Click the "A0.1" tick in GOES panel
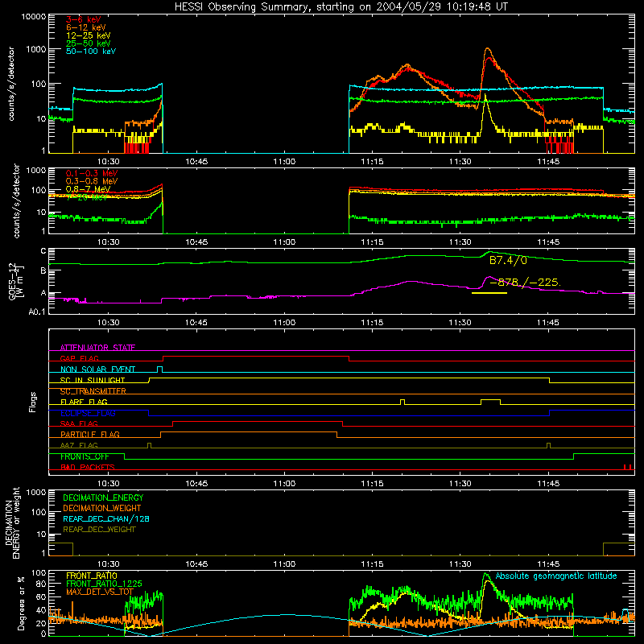644x644 pixels. [x=37, y=312]
